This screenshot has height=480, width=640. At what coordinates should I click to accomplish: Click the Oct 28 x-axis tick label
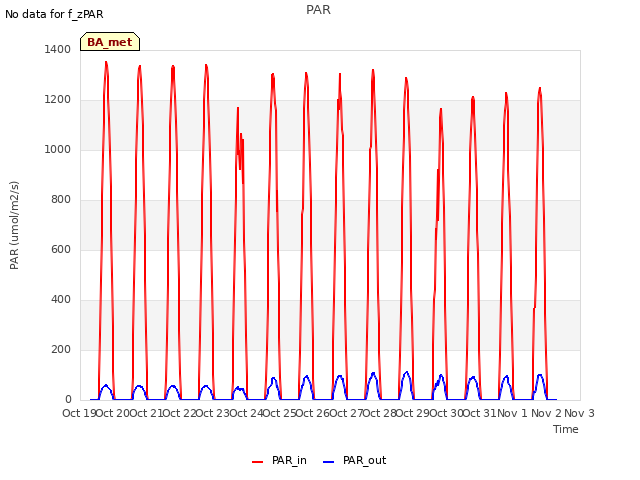point(380,413)
